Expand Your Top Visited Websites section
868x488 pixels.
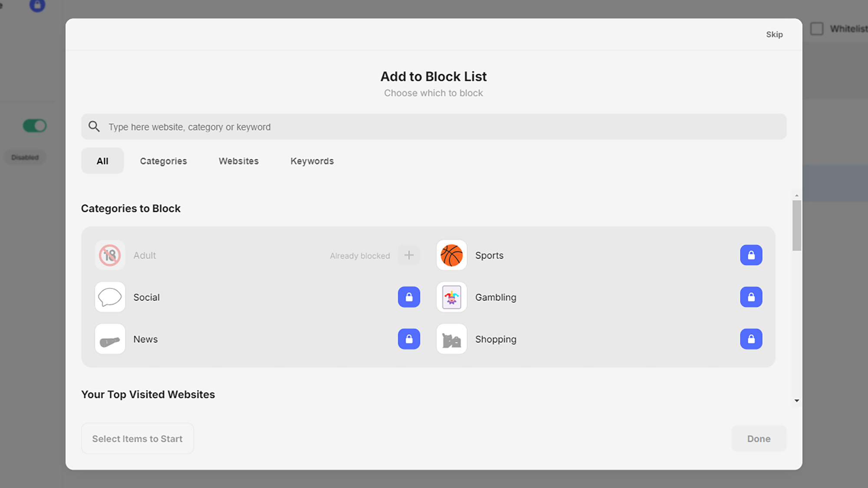pyautogui.click(x=796, y=400)
